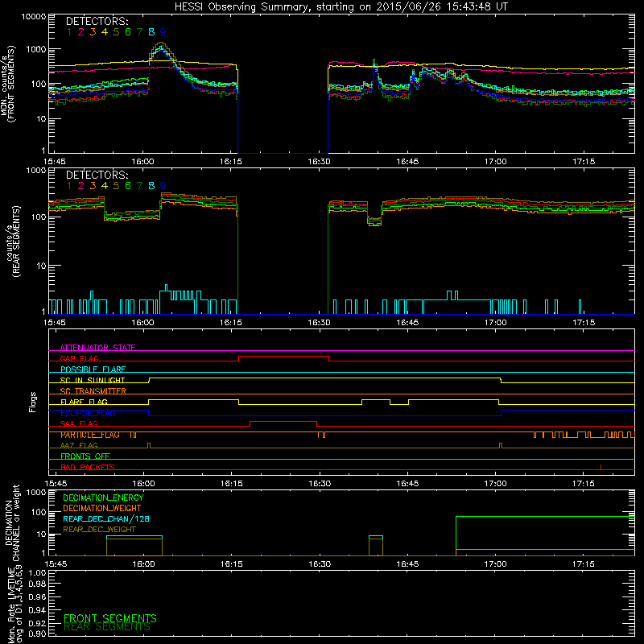Click the REAR_DEC_CHAN/128 legend label
Image resolution: width=644 pixels, height=644 pixels.
tap(106, 518)
